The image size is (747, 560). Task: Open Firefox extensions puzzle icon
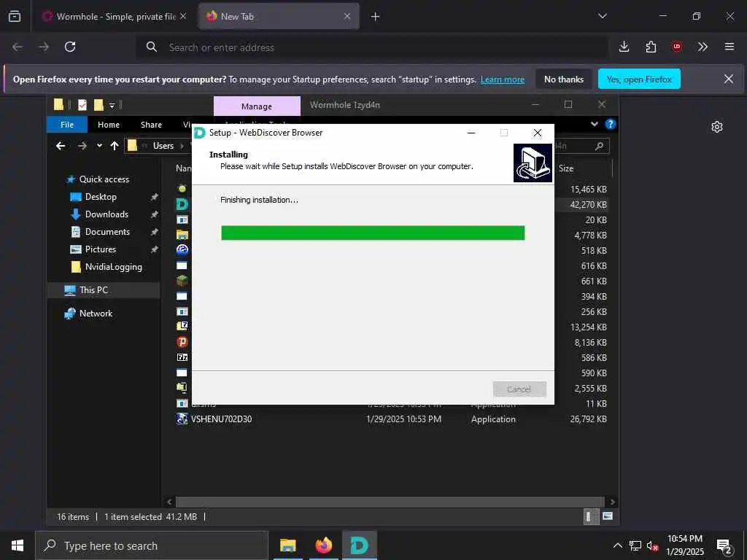pos(651,47)
